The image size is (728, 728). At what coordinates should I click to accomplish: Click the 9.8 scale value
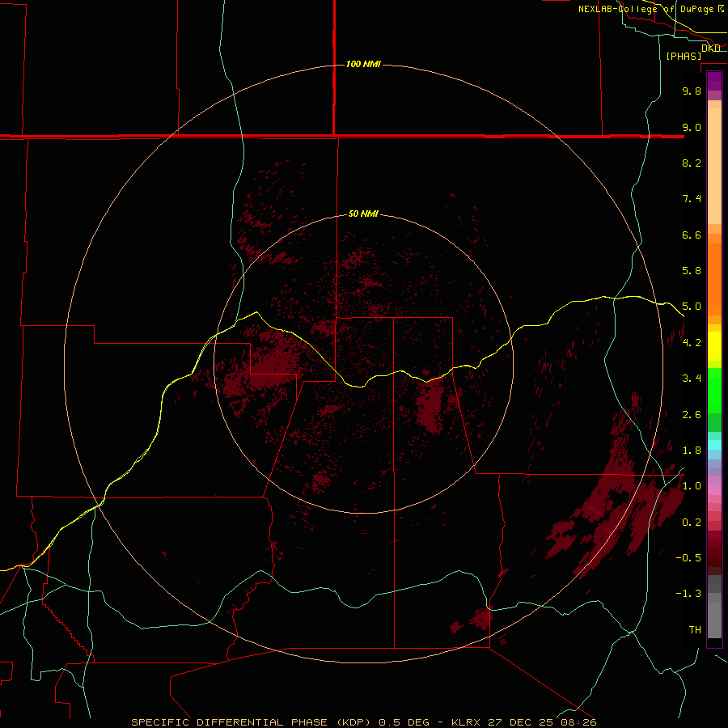point(692,91)
